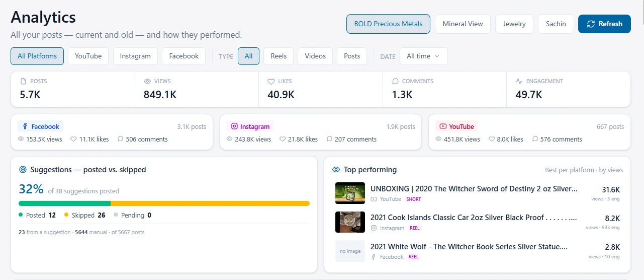Screen dimensions: 644x280
Task: Click the green posted portion of progress bar
Action: pyautogui.click(x=64, y=203)
